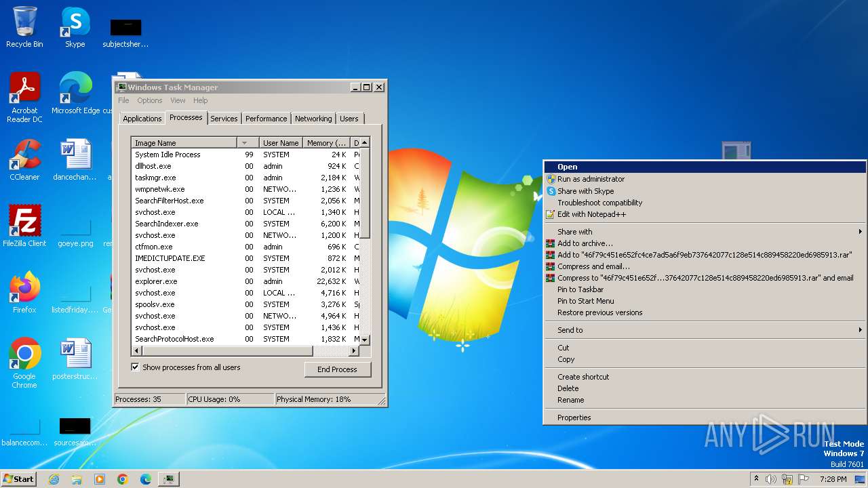This screenshot has height=488, width=868.
Task: Click Task Manager taskbar button
Action: (x=168, y=479)
